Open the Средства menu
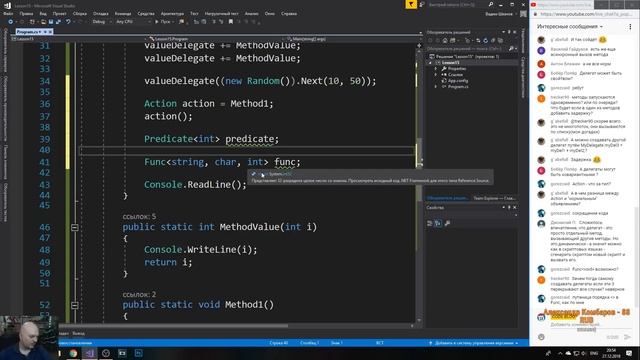This screenshot has width=640, height=360. click(x=146, y=13)
